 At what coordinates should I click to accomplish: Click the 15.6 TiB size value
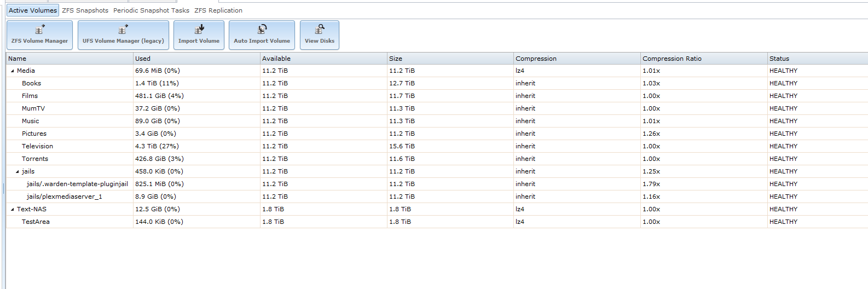402,146
